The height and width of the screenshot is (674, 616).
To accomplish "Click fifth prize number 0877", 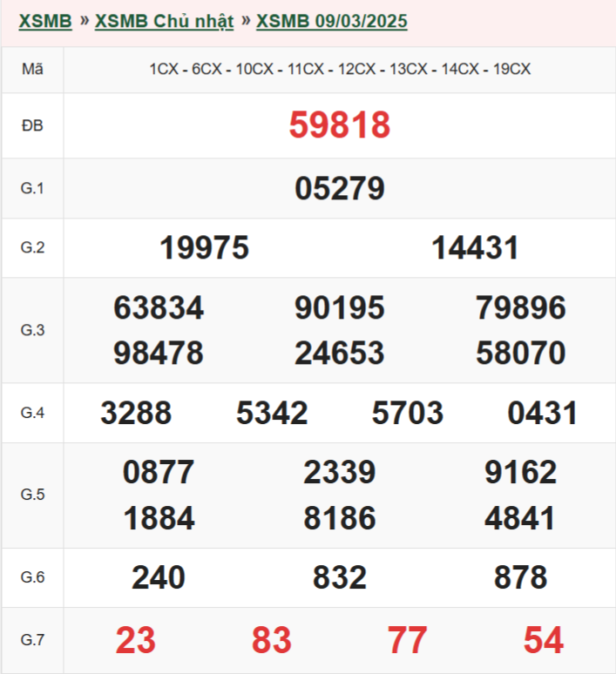I will click(159, 472).
